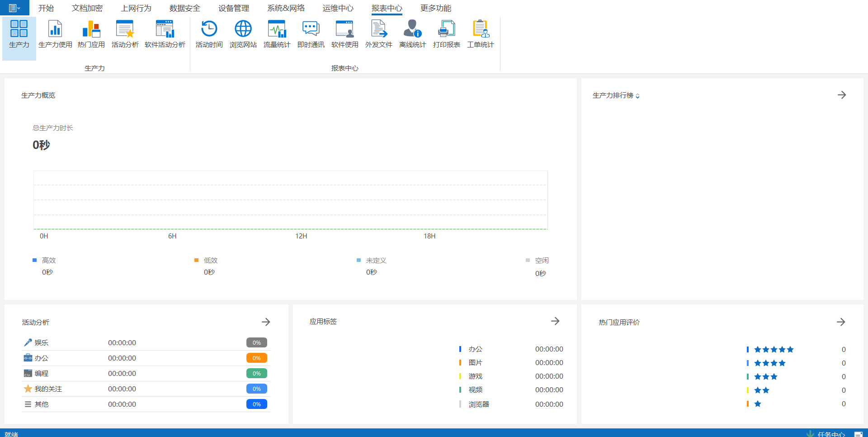Open the 浏览网站 globe report
The image size is (868, 437).
point(243,34)
